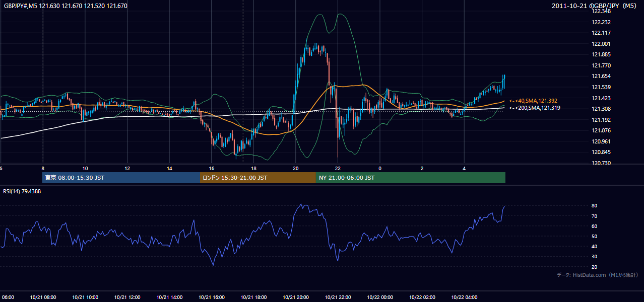Click hour tick 22 on chart axis
644x302 pixels.
click(338, 169)
